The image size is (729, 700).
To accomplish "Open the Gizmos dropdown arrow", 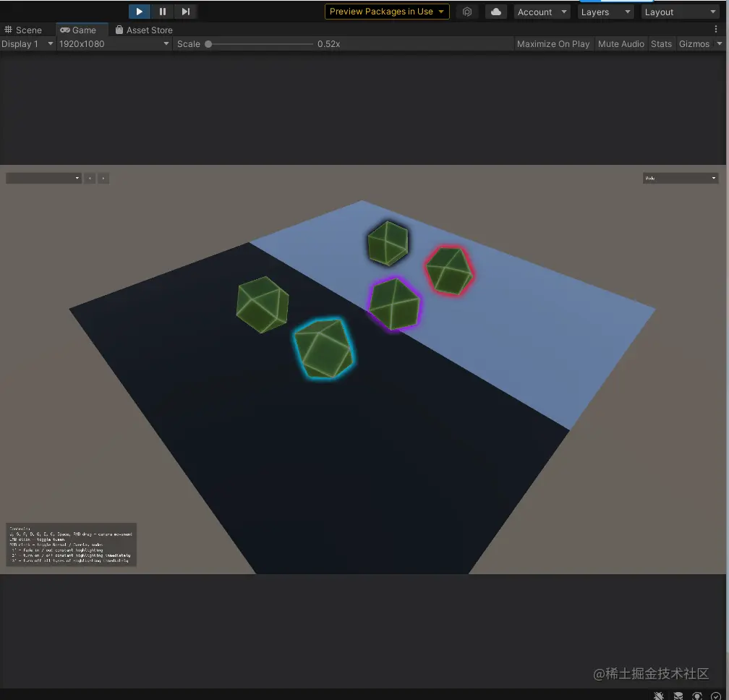I will [x=720, y=43].
